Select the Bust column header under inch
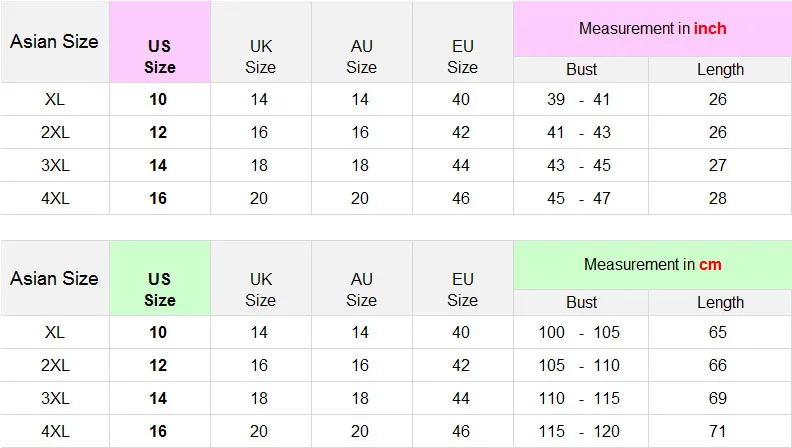Image resolution: width=792 pixels, height=448 pixels. 581,69
